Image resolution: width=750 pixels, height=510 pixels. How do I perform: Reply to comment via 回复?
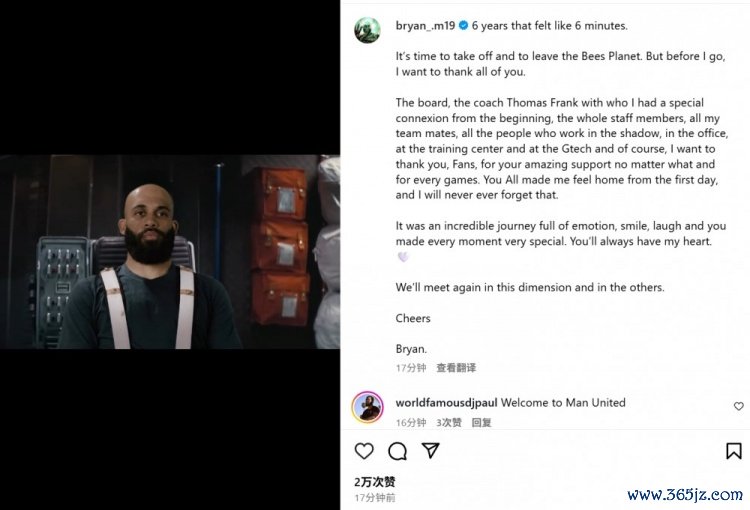click(x=481, y=422)
